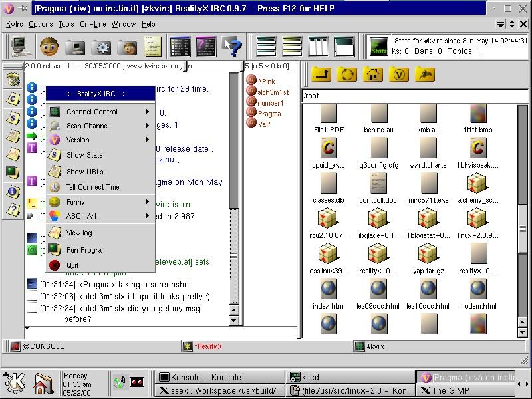Viewport: 532px width, 399px height.
Task: Click the sidebar question mark note icon
Action: pyautogui.click(x=13, y=210)
